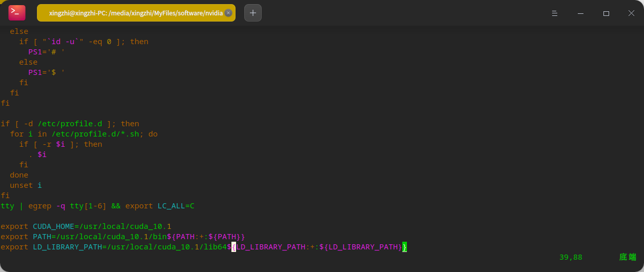This screenshot has height=272, width=644.
Task: Click the 'export LC_ALL=C' text
Action: 160,206
